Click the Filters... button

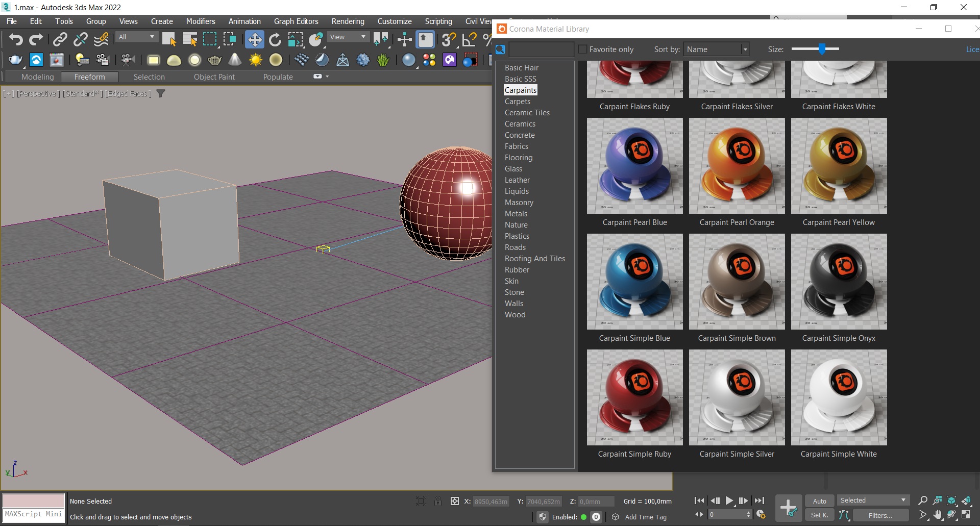click(880, 515)
